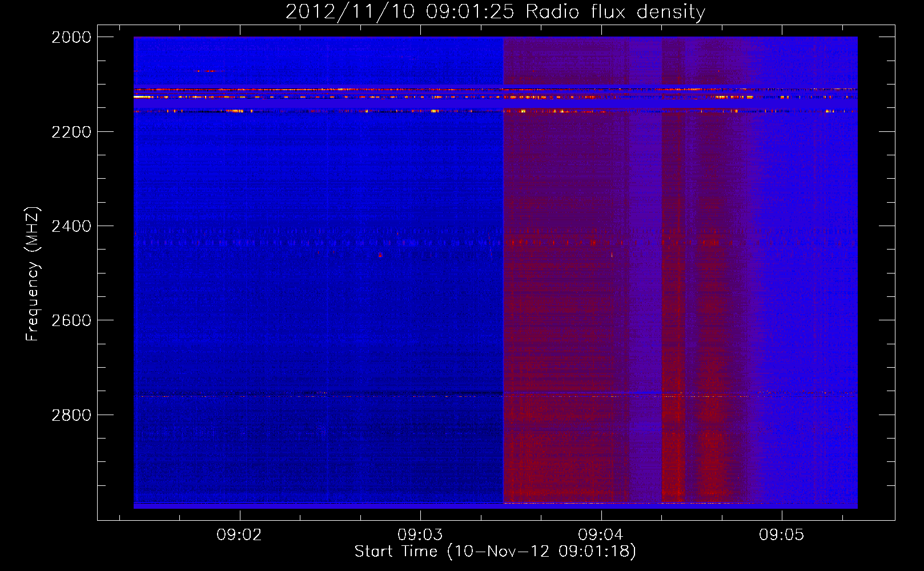Click the 2400 frequency tick label
The width and height of the screenshot is (924, 571).
pyautogui.click(x=71, y=226)
